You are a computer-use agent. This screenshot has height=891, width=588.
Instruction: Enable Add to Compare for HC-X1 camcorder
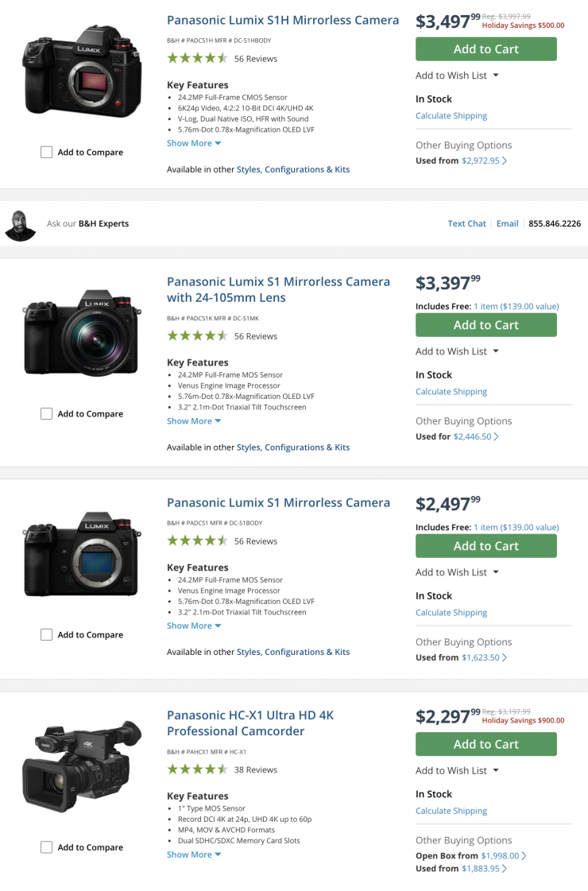[x=47, y=847]
